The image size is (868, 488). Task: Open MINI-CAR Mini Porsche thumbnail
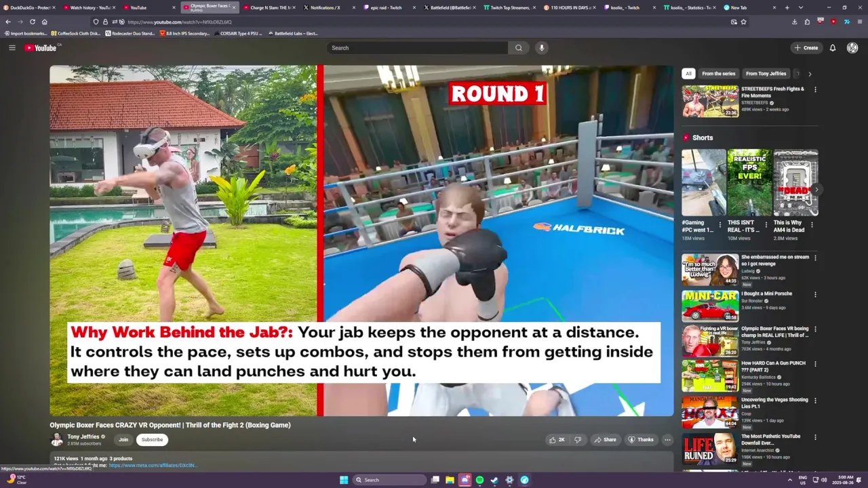(x=710, y=306)
